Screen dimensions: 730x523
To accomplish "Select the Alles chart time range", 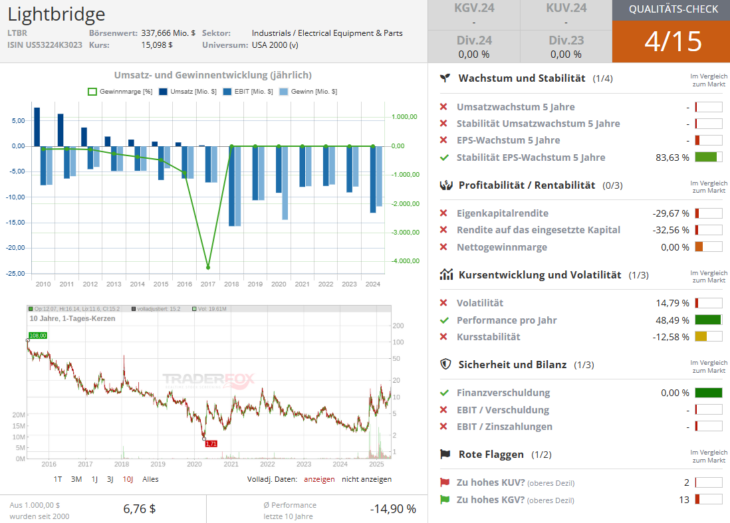I will pos(150,479).
